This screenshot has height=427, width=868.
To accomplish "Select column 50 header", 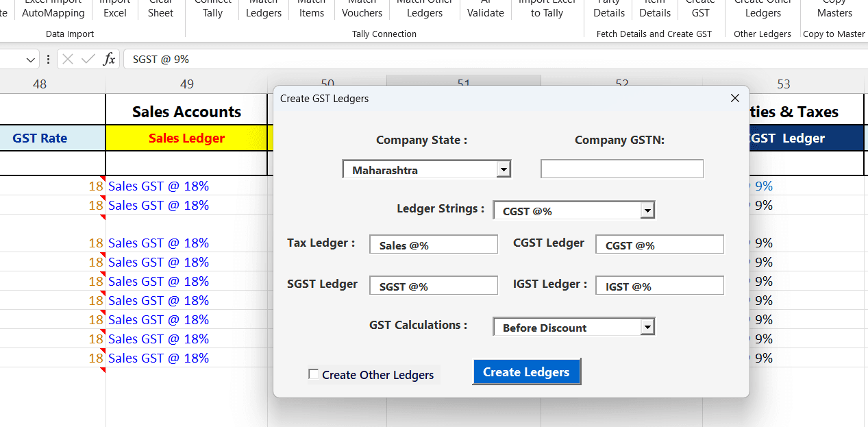I will point(327,84).
